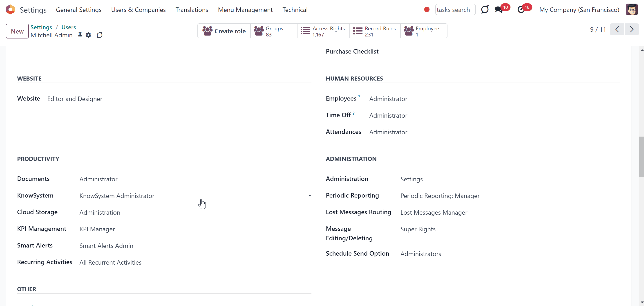Open the Administration Settings selector
Screen dimensions: 644x306
[x=510, y=179]
